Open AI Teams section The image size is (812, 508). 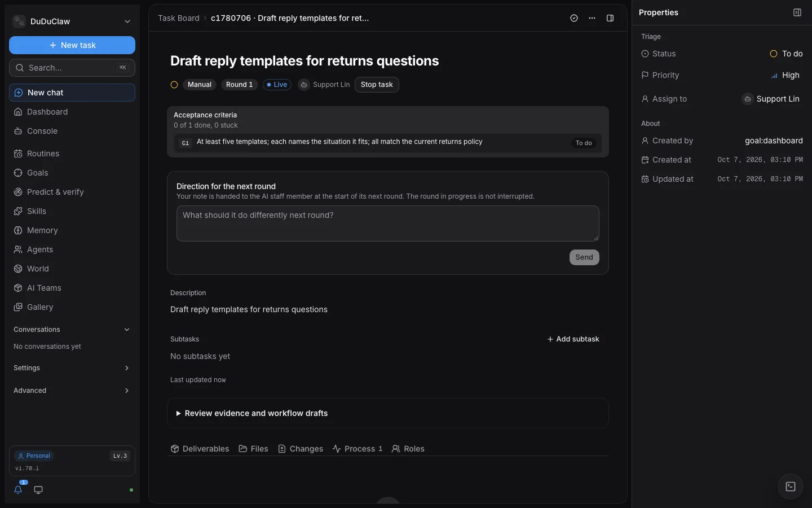[72, 288]
